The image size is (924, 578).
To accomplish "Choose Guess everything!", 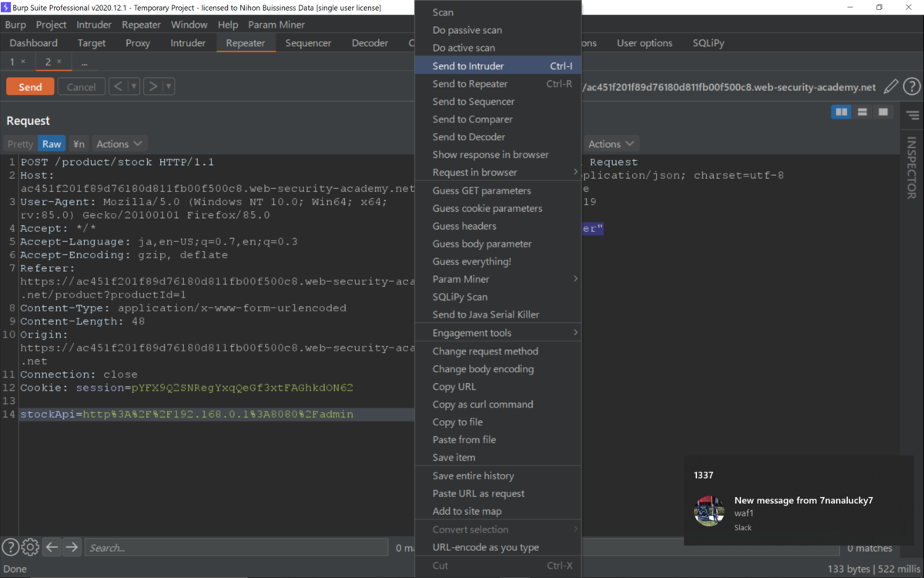I will coord(497,261).
